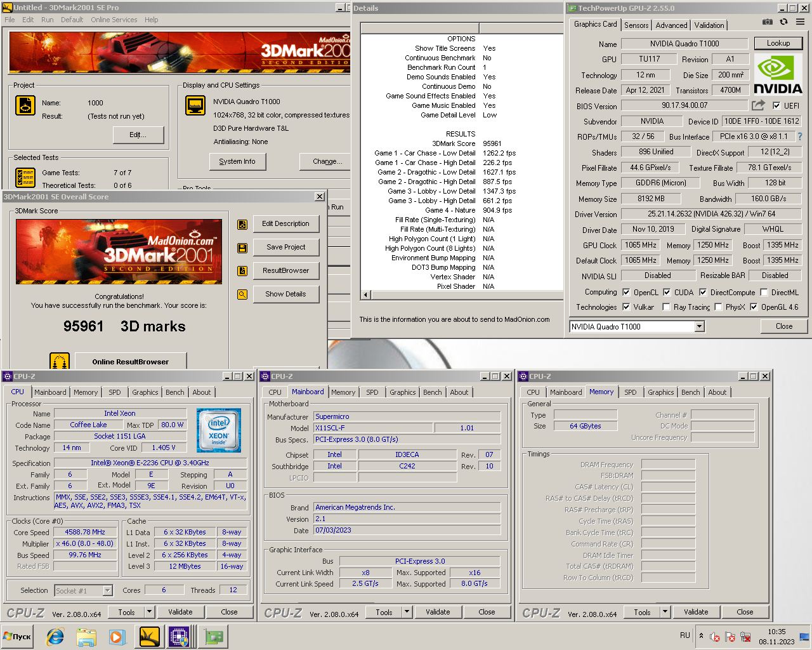Screen dimensions: 812x650
Task: Click the GPU-Z refresh icon
Action: (x=783, y=22)
